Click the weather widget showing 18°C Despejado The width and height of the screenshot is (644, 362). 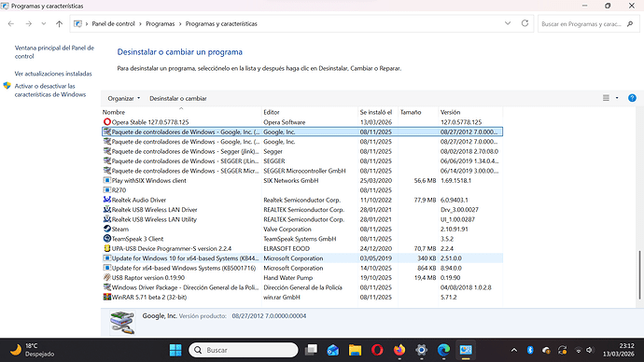point(33,350)
